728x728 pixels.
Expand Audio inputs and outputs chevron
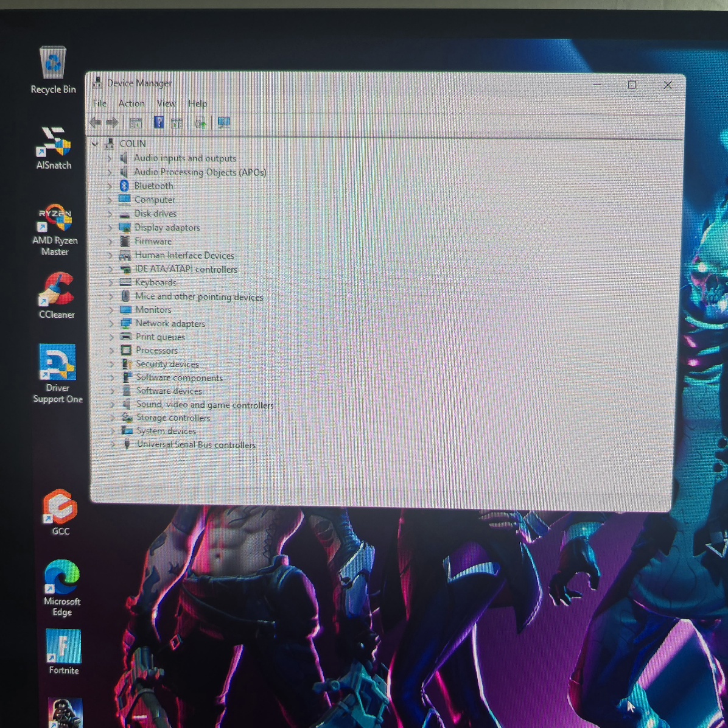pyautogui.click(x=110, y=158)
